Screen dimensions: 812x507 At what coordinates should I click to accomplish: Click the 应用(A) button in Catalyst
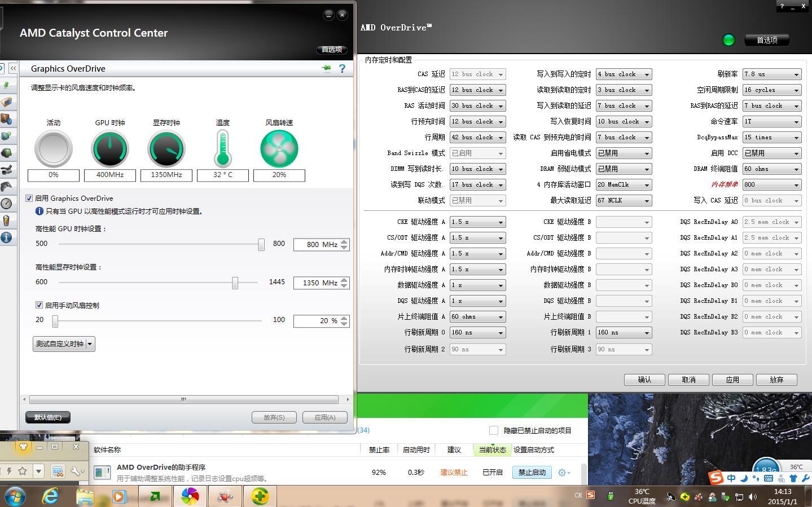tap(324, 417)
